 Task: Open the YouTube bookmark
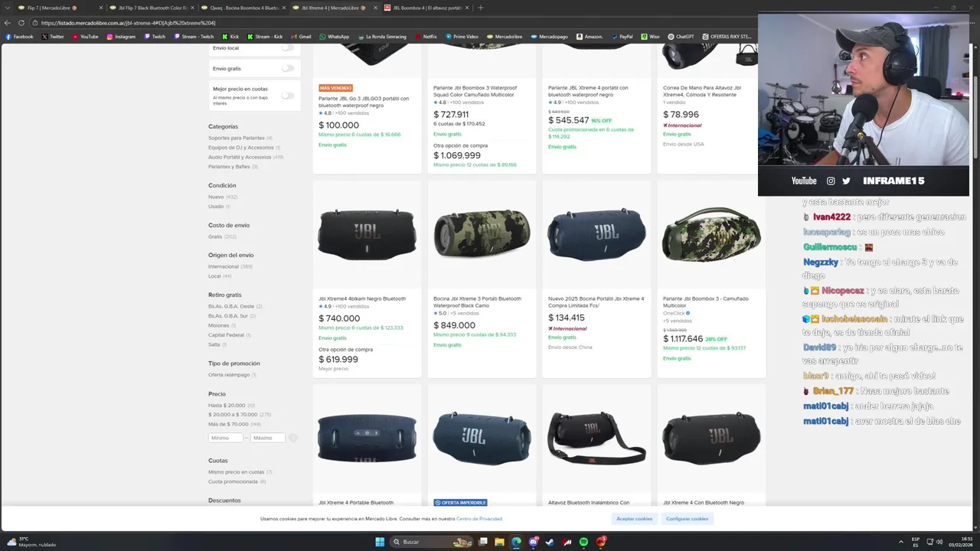click(85, 36)
